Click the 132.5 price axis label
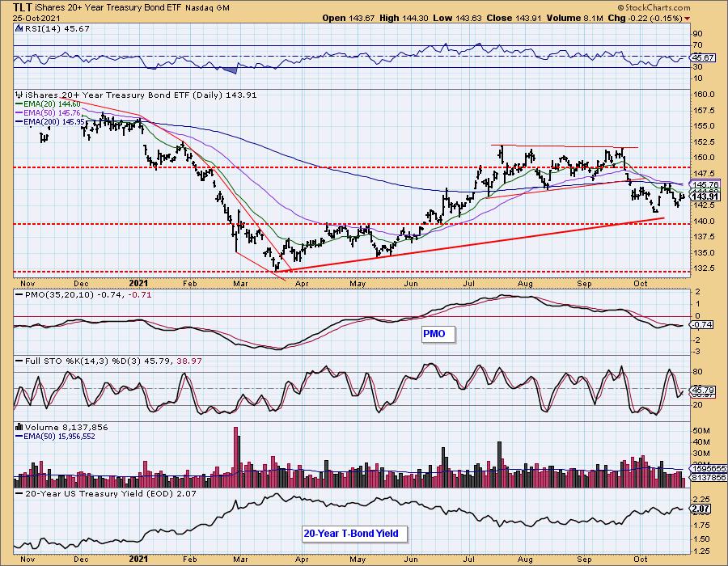728x566 pixels. point(704,268)
